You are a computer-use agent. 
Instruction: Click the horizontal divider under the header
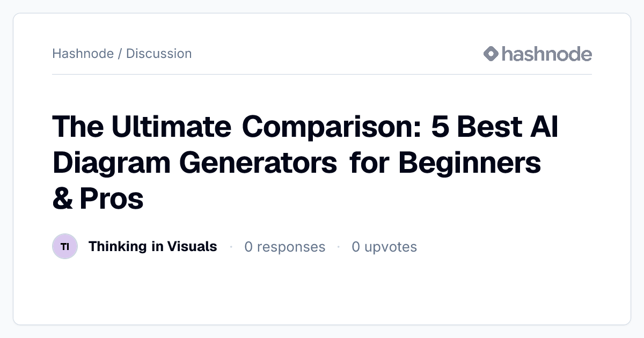click(x=322, y=74)
